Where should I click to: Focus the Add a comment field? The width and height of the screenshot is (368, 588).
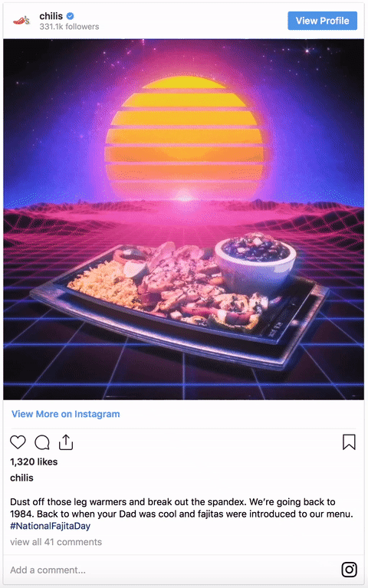172,570
